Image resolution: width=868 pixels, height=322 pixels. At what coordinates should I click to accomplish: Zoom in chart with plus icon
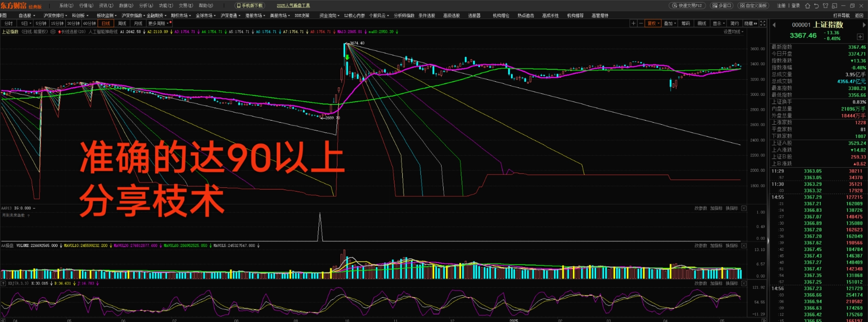tap(633, 23)
